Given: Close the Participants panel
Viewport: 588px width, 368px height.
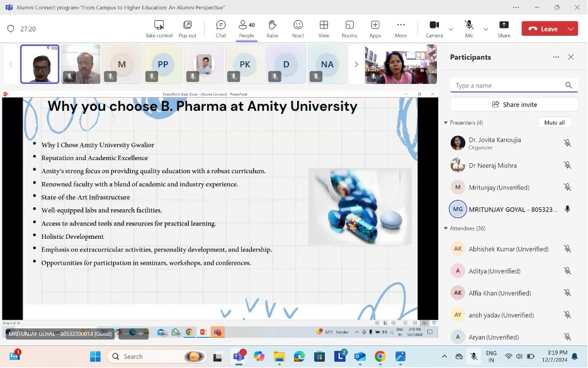Looking at the screenshot, I should pyautogui.click(x=571, y=57).
